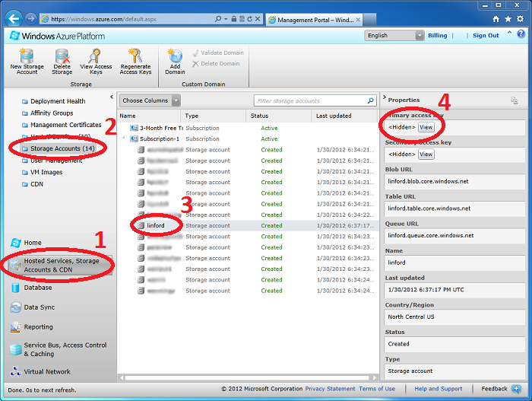The height and width of the screenshot is (401, 532).
Task: Click Queue URL linford.queue.core.windows.net field
Action: tap(455, 236)
